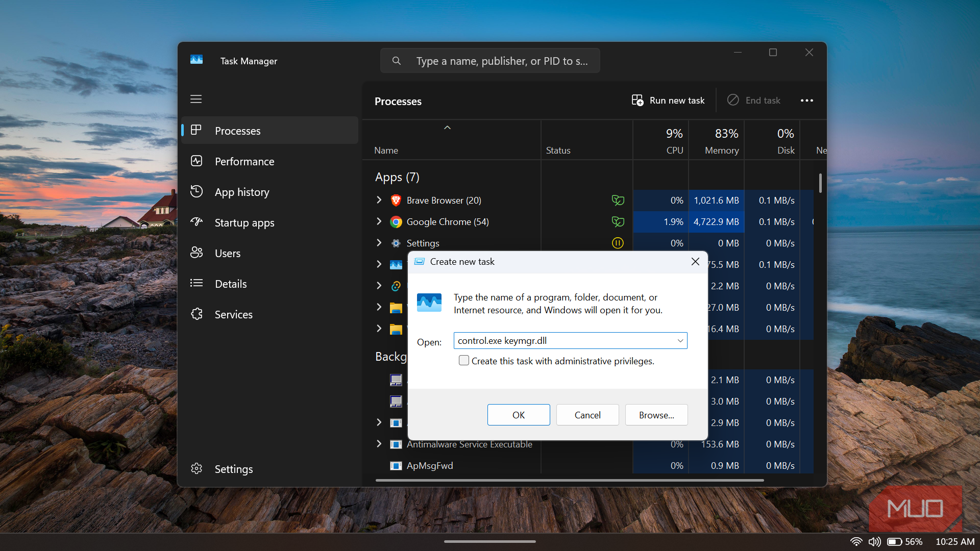Open the dropdown arrow in the Open field

[680, 341]
